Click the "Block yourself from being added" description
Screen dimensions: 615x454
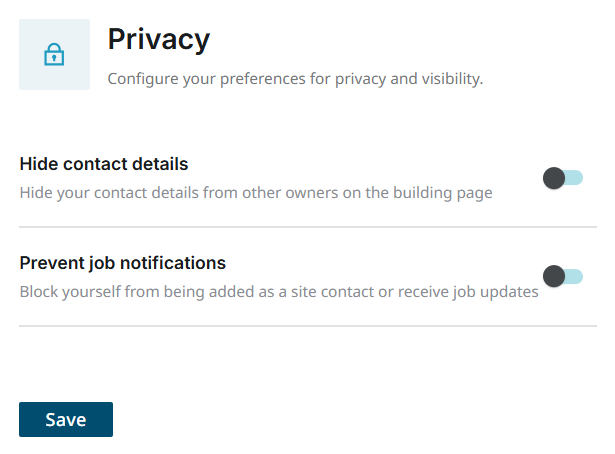[279, 292]
